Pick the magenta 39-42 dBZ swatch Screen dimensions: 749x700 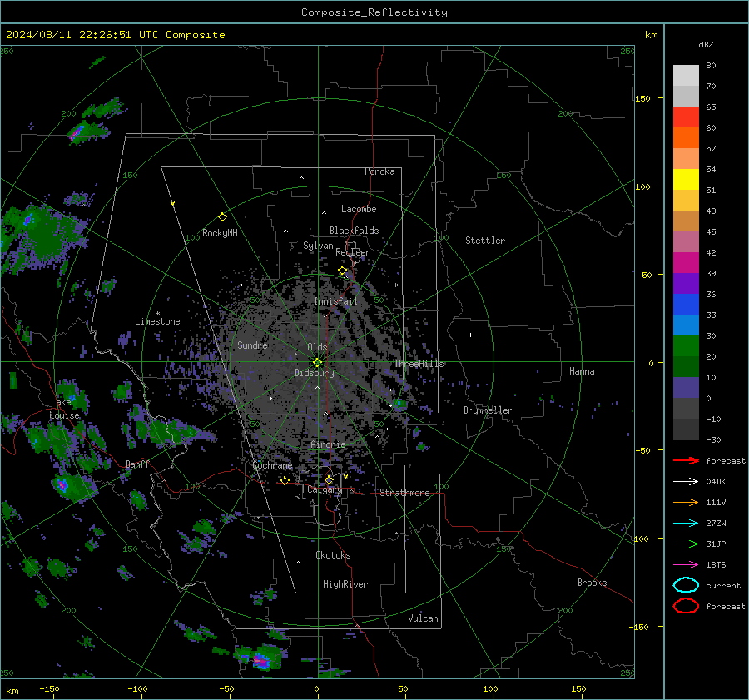pyautogui.click(x=686, y=262)
